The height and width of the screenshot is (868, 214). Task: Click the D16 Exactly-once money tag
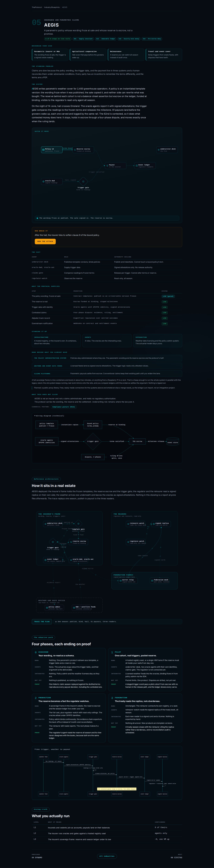[x=129, y=39]
